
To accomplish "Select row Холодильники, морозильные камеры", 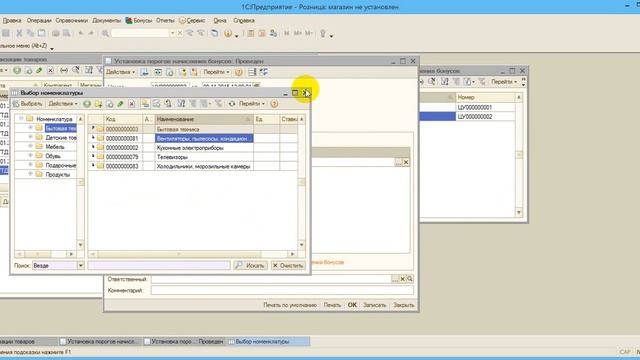I will [193, 166].
